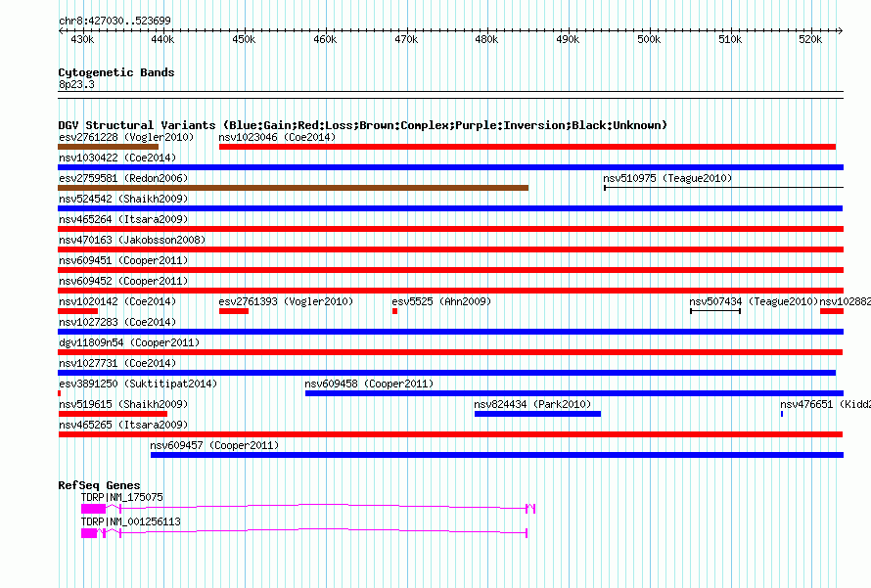
Task: Click the 430k ruler label
Action: click(x=82, y=39)
